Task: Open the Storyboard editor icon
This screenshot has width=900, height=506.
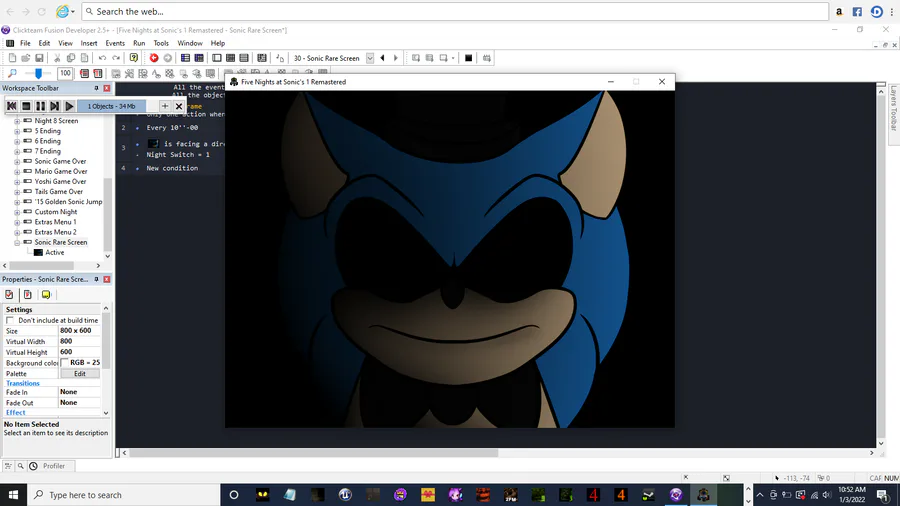Action: [185, 58]
